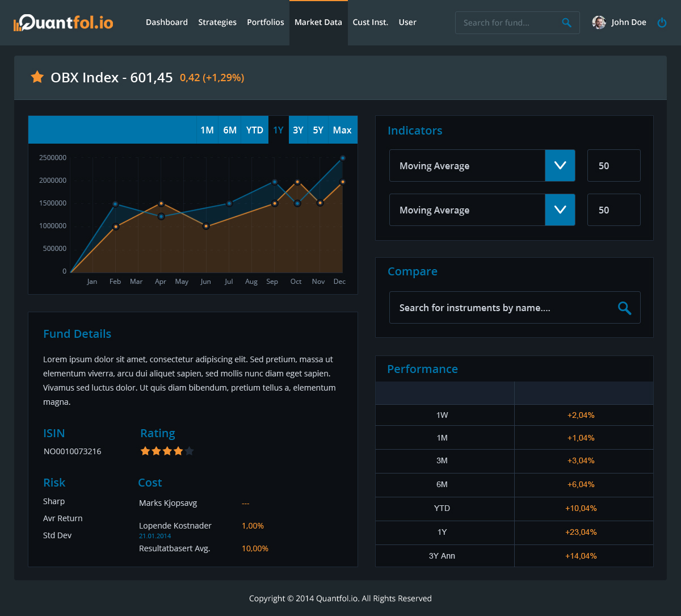This screenshot has height=616, width=681.
Task: Click the John Doe username link
Action: 629,23
